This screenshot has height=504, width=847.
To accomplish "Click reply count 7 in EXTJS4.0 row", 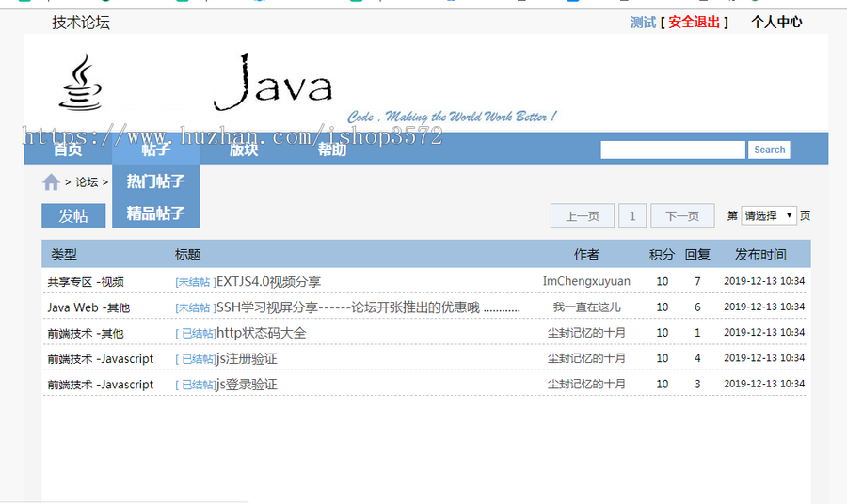I will 697,281.
